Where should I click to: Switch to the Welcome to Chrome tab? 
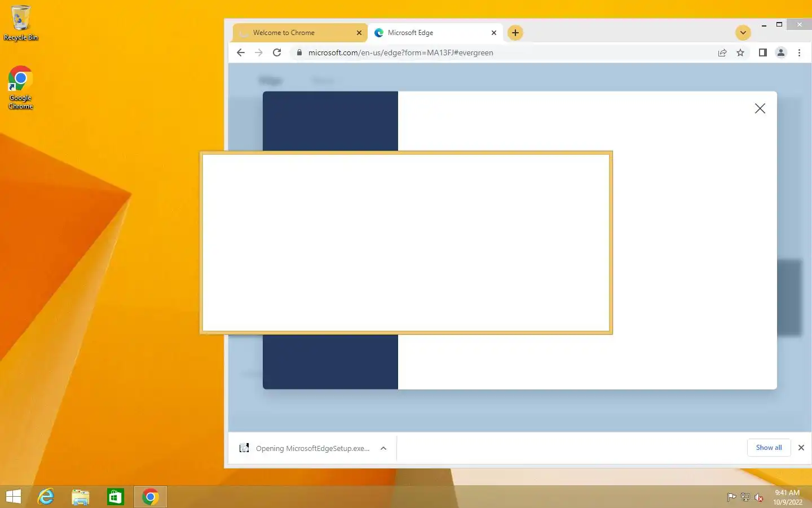pos(300,33)
